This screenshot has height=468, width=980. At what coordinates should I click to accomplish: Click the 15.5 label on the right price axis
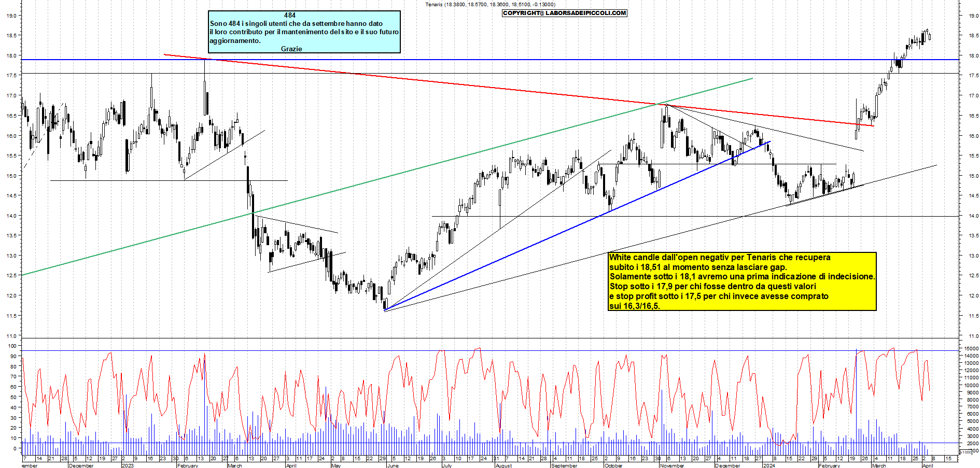(973, 156)
